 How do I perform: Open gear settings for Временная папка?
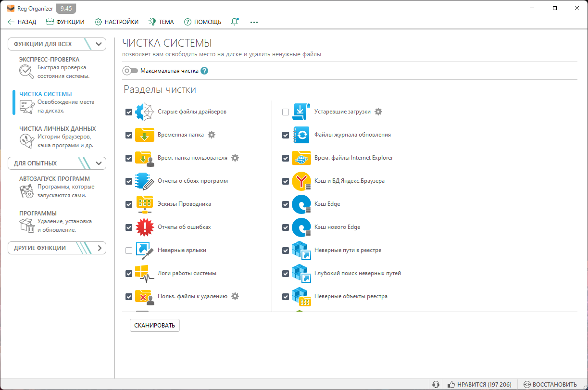pos(212,135)
